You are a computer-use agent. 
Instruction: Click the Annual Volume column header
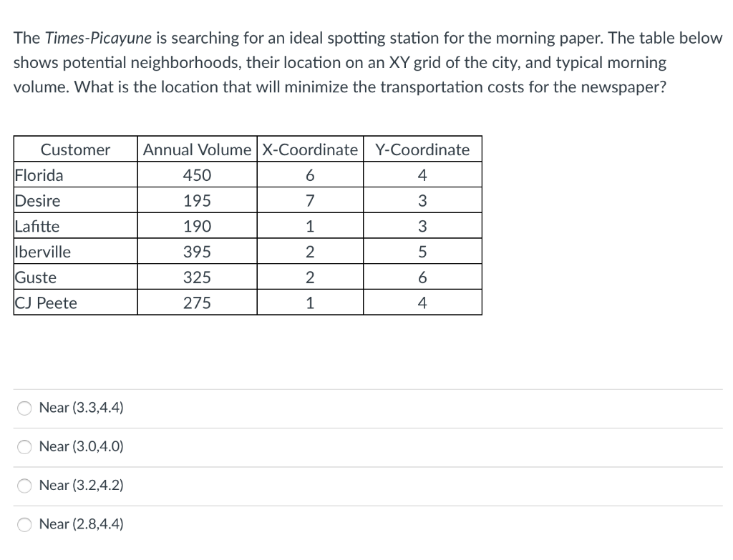(x=198, y=149)
